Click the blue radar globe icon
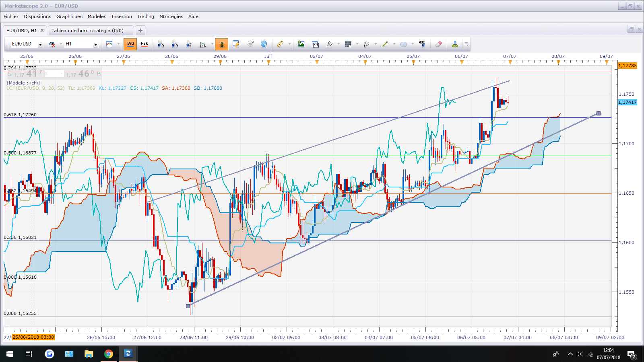This screenshot has height=362, width=644. (264, 44)
